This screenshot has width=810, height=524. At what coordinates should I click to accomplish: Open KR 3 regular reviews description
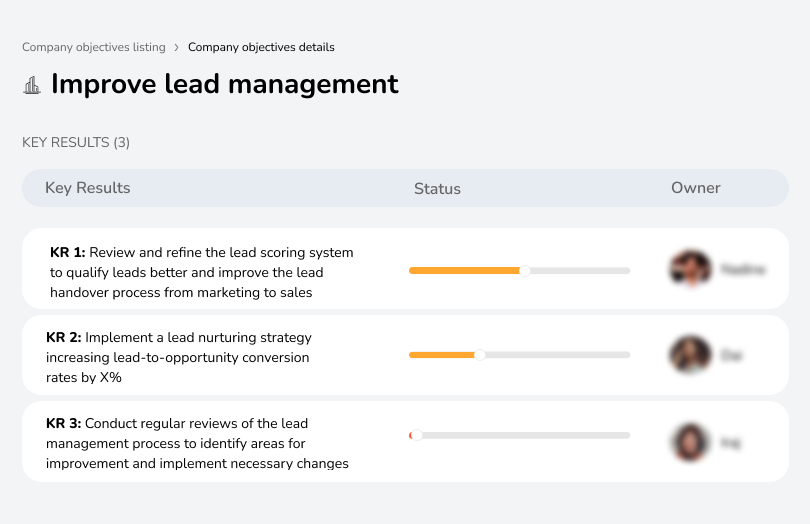click(197, 443)
